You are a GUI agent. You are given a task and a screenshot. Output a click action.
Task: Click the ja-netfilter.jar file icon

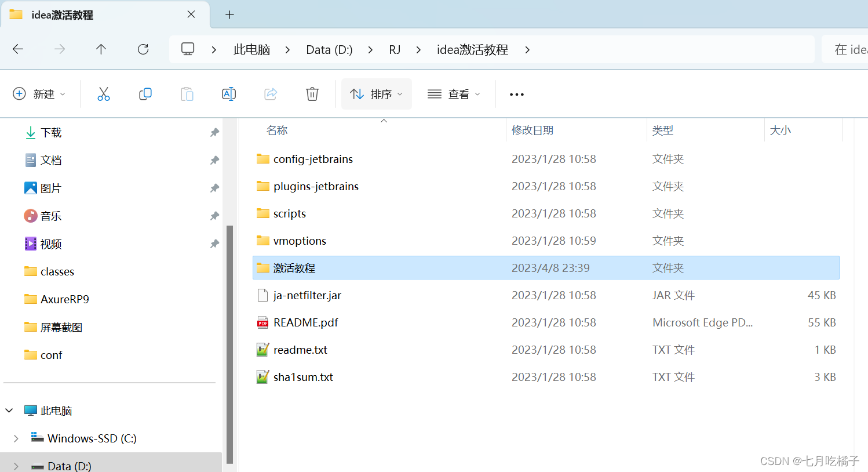(x=263, y=295)
